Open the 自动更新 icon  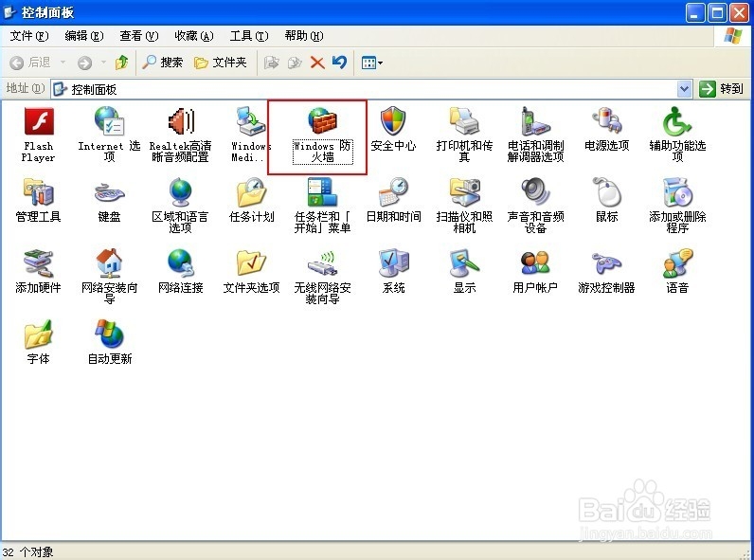point(109,334)
